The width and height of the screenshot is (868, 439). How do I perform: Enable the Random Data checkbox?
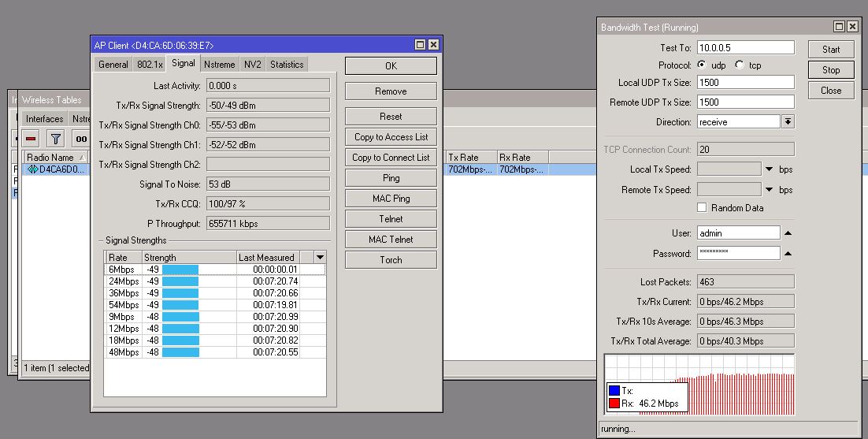click(702, 208)
